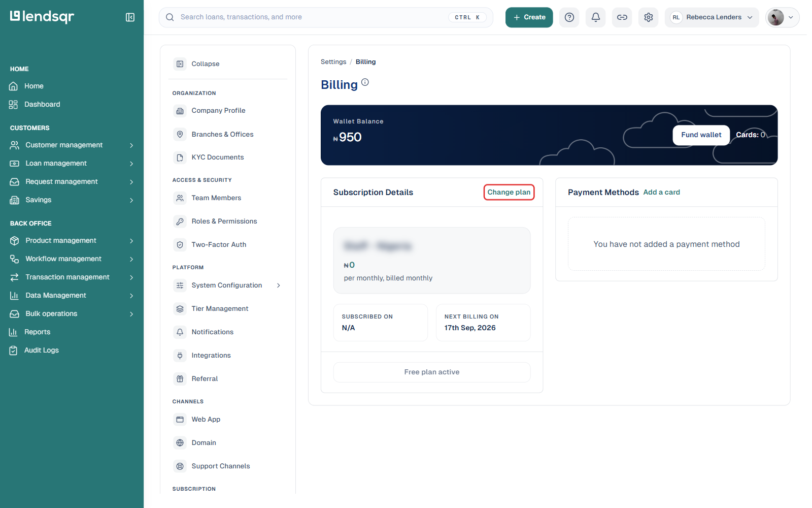Click the Web App window icon

(x=180, y=420)
